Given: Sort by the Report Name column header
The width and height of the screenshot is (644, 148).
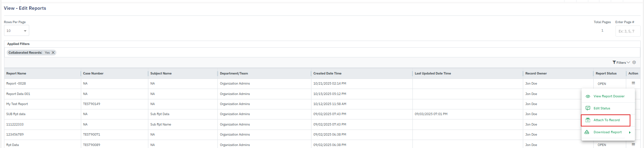Looking at the screenshot, I should point(16,73).
